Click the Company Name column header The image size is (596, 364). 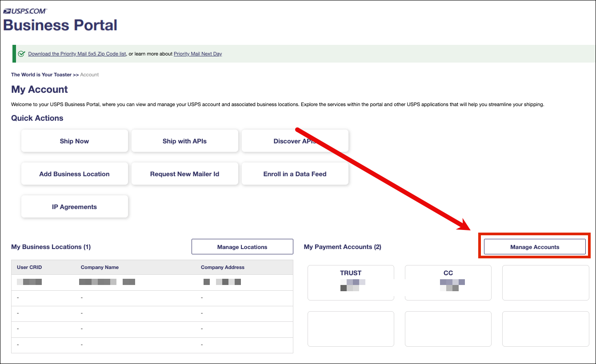pyautogui.click(x=100, y=267)
